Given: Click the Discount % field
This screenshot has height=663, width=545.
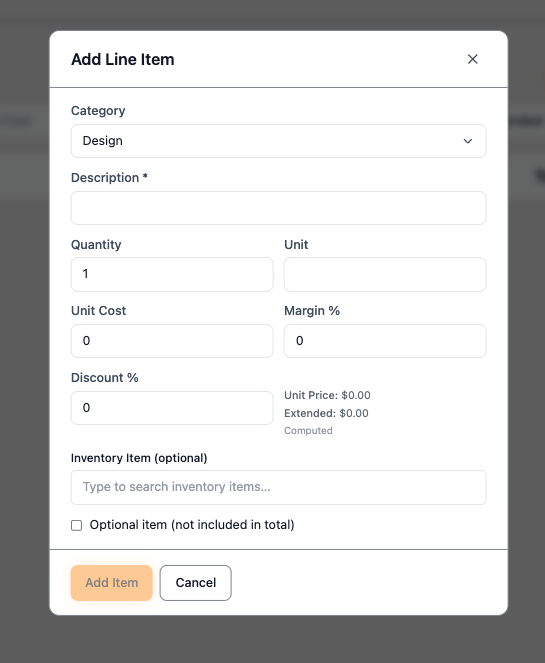Looking at the screenshot, I should 172,408.
